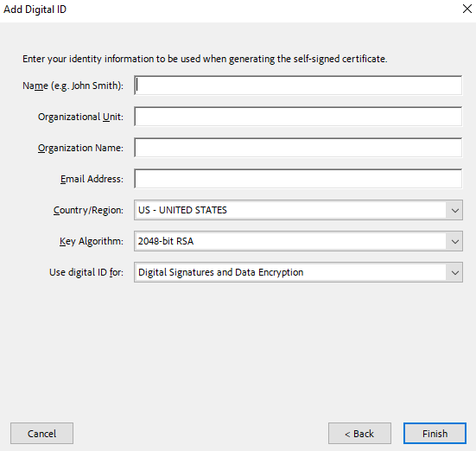Click the Name (e.g. John Smith) label
The height and width of the screenshot is (451, 476).
[x=73, y=86]
